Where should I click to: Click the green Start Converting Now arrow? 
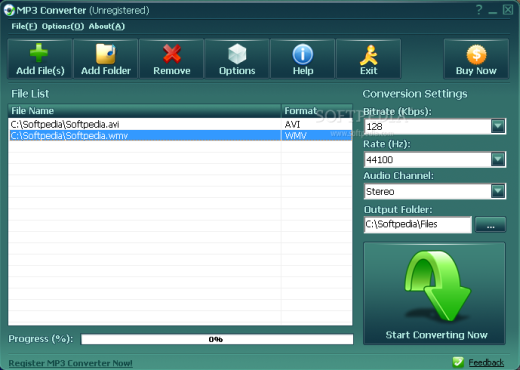pyautogui.click(x=437, y=285)
